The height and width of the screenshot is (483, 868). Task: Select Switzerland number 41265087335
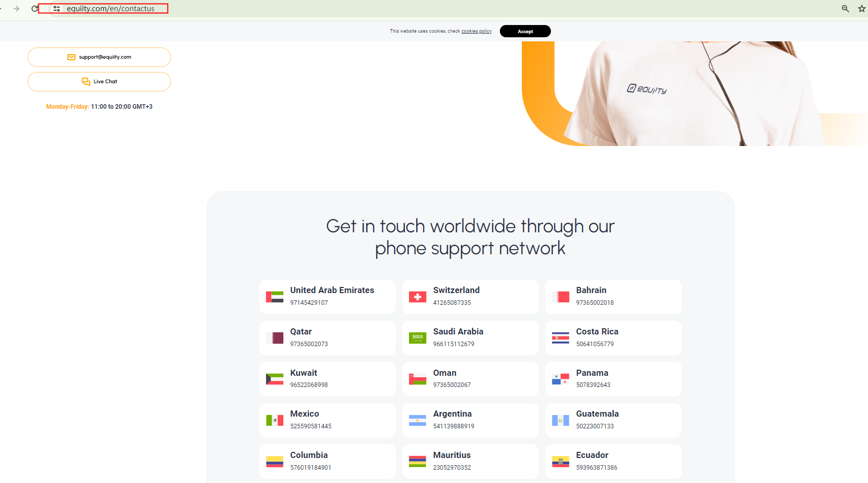click(x=452, y=303)
